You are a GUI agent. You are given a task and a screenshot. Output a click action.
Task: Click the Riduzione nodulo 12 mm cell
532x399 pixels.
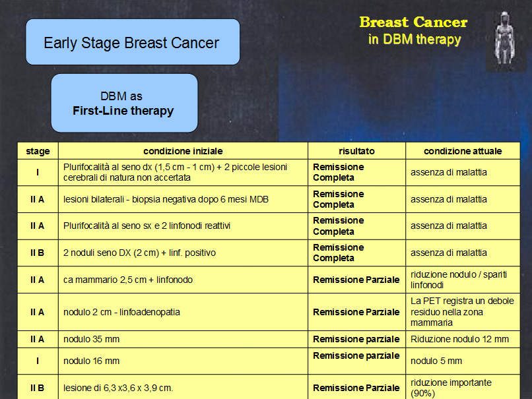463,340
